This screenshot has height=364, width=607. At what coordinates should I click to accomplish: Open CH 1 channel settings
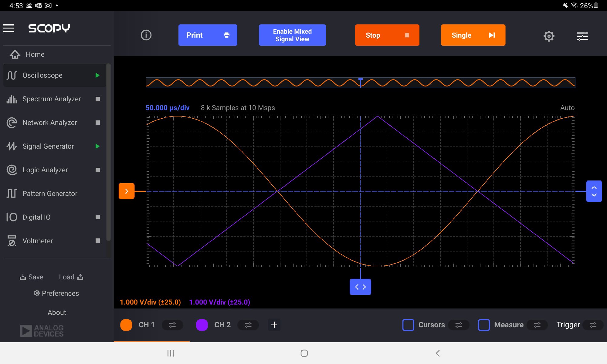click(172, 325)
